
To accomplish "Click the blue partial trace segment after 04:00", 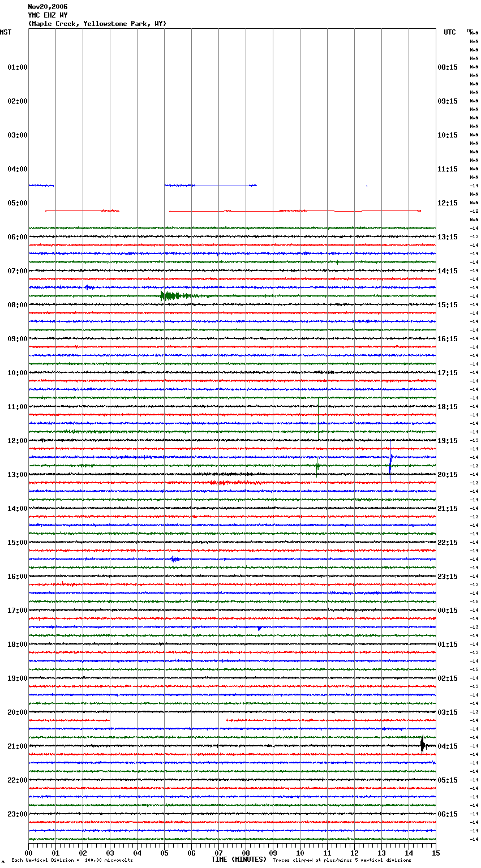I will [211, 185].
